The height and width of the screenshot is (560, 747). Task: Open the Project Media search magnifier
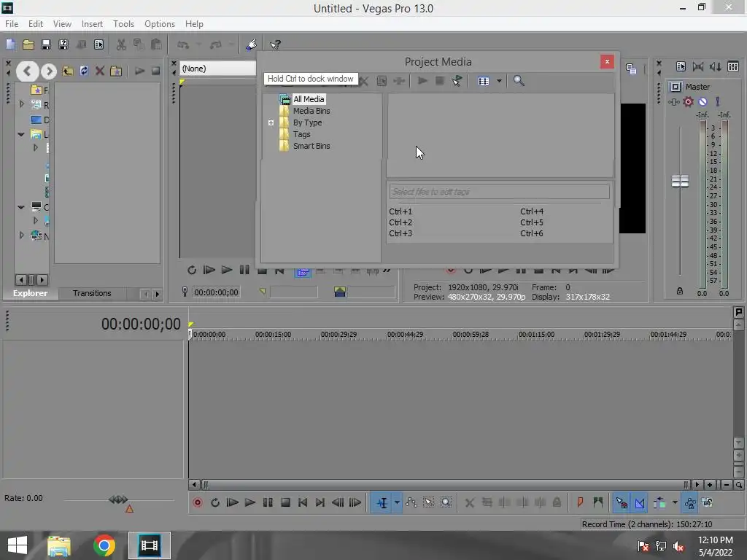pos(519,81)
